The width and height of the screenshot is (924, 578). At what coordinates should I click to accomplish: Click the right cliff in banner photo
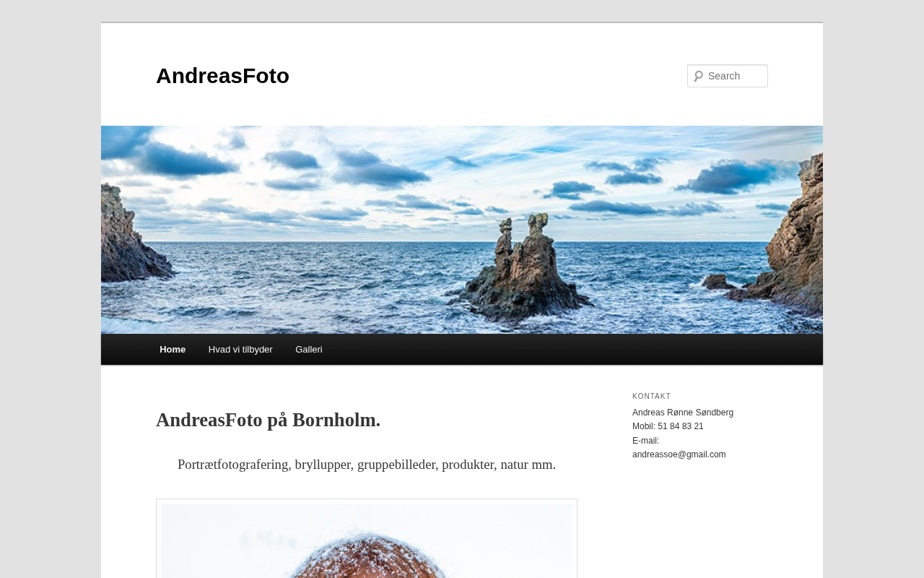pos(790,238)
